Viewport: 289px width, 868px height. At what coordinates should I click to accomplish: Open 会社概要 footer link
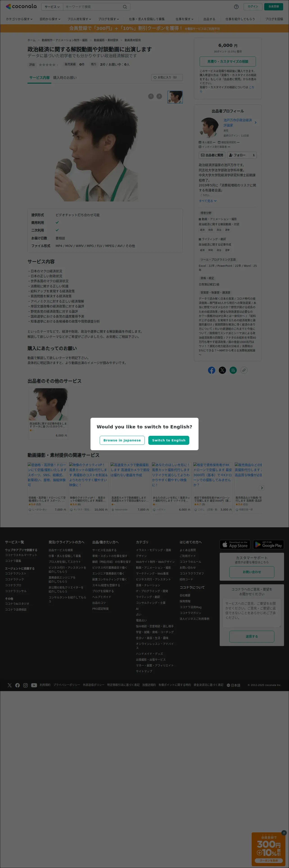[x=185, y=595]
